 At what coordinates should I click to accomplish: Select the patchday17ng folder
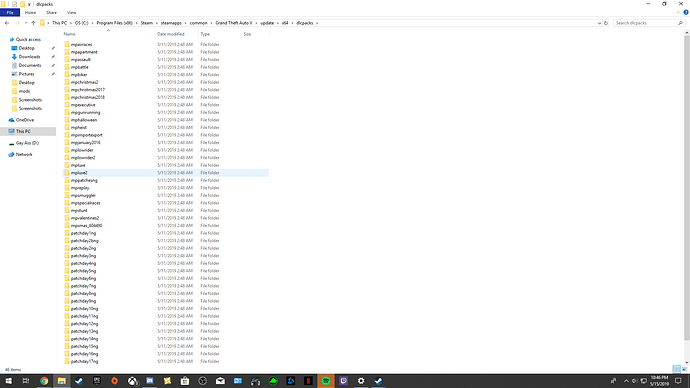pyautogui.click(x=84, y=361)
